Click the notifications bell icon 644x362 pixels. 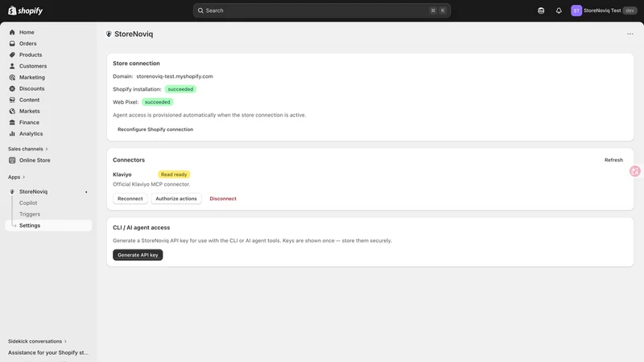(559, 10)
